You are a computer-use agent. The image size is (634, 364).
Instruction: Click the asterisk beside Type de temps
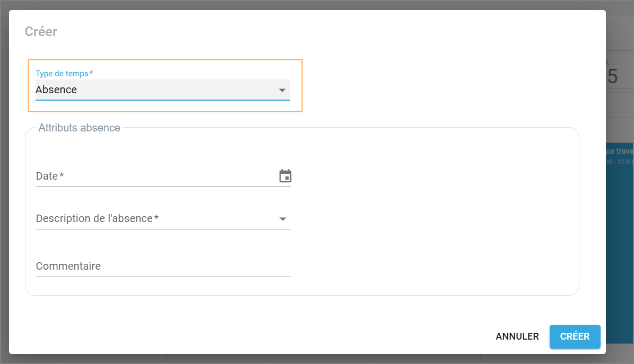click(x=91, y=73)
